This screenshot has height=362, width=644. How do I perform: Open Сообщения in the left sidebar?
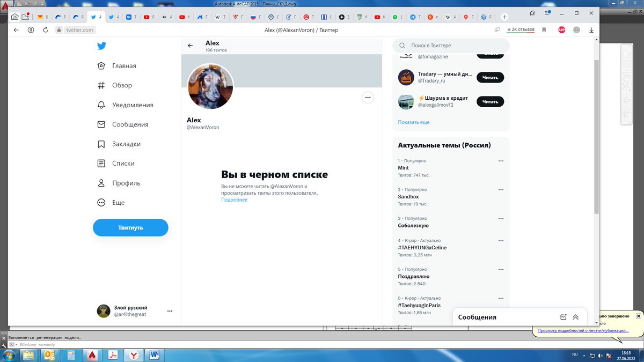pos(122,124)
